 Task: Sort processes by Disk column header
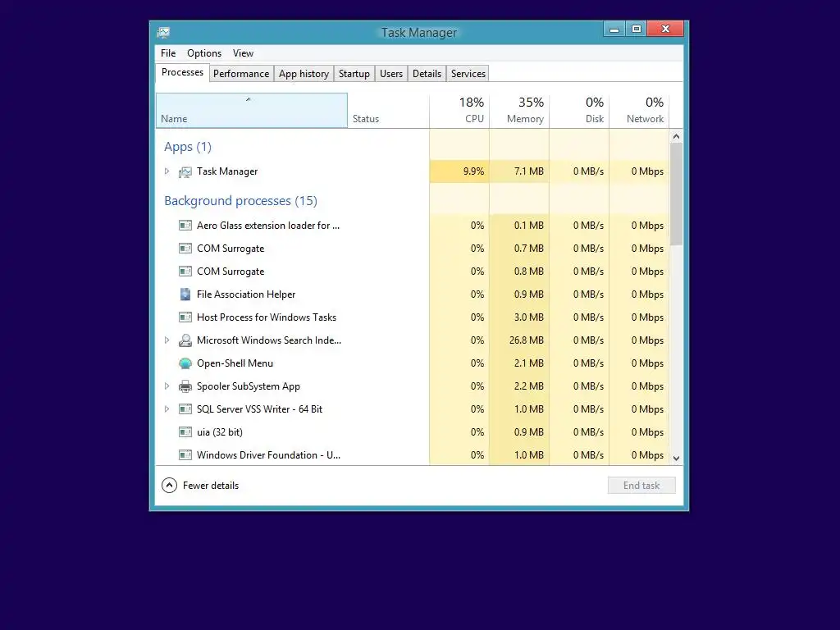point(580,111)
